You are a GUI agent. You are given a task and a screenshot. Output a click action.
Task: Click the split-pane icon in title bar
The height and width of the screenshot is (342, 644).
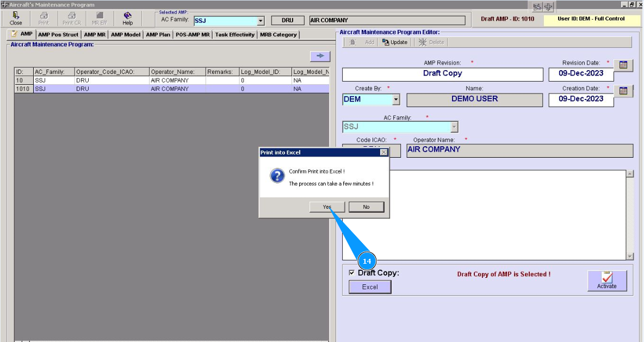pyautogui.click(x=548, y=7)
